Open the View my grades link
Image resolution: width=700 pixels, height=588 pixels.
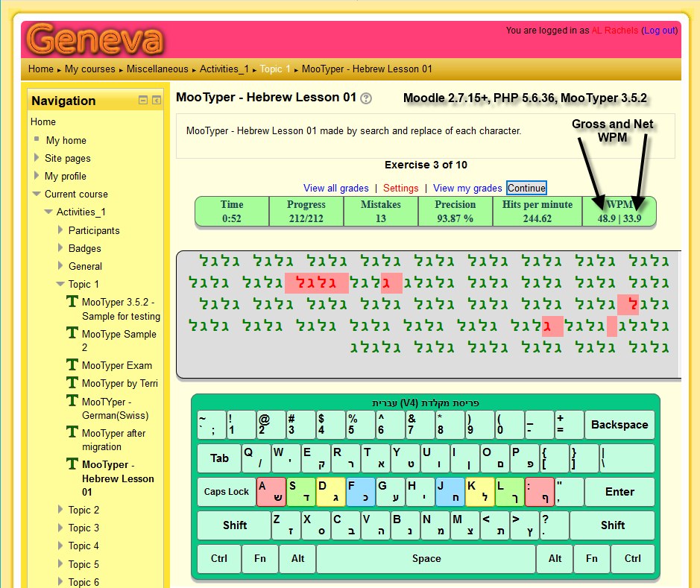467,188
